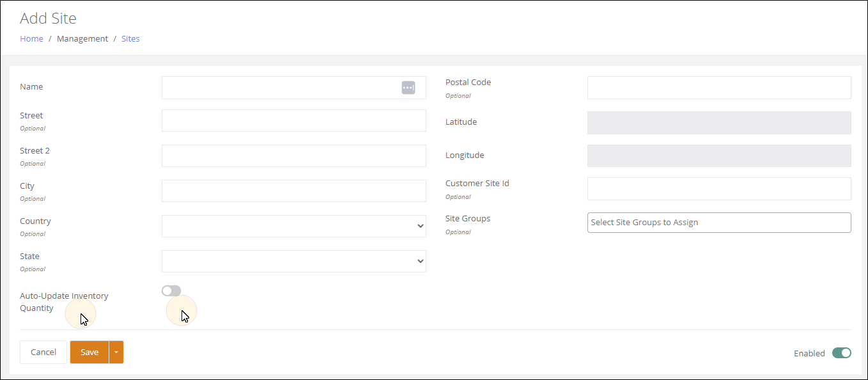The height and width of the screenshot is (380, 868).
Task: Click the Add Site page heading
Action: click(x=48, y=18)
